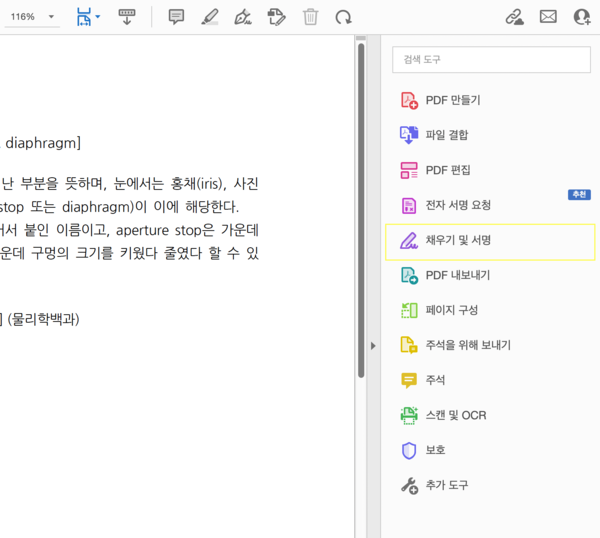
Task: Open the 보호 tool label
Action: click(435, 450)
